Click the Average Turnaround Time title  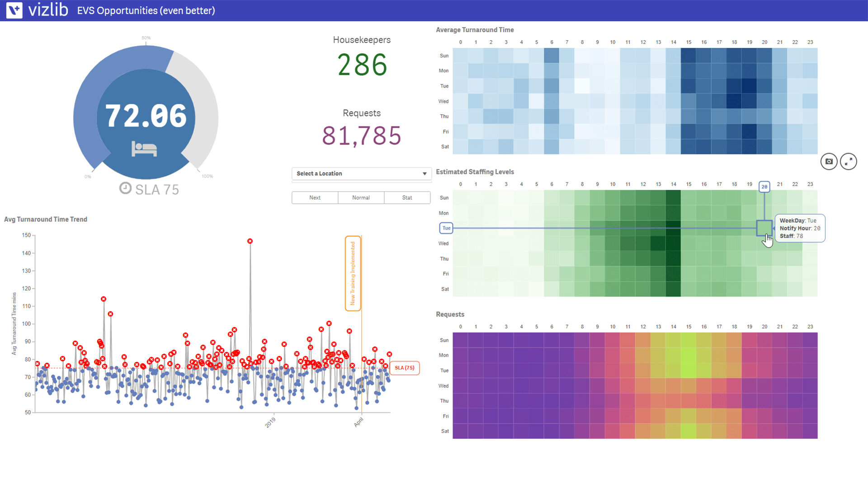(475, 30)
